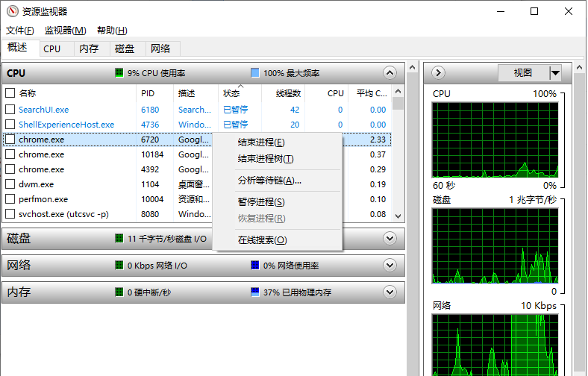
Task: Select the dwm.exe process row
Action: 197,184
